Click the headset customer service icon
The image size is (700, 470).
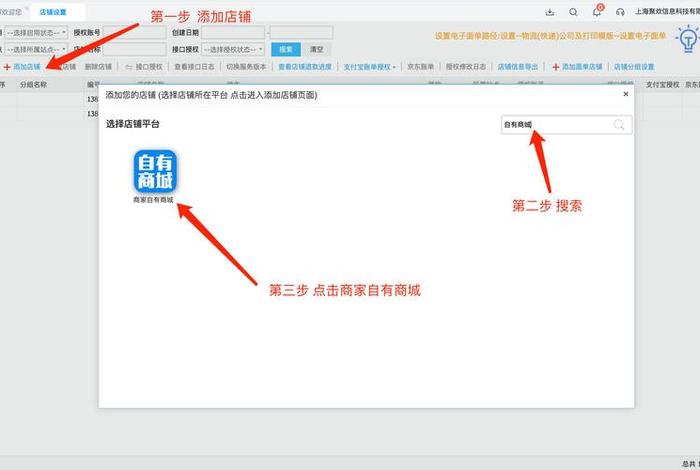click(x=620, y=12)
